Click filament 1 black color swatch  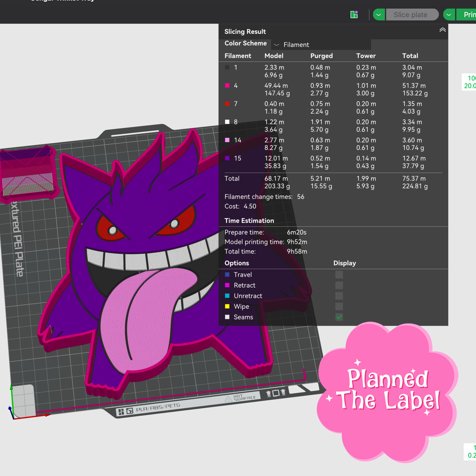click(227, 67)
